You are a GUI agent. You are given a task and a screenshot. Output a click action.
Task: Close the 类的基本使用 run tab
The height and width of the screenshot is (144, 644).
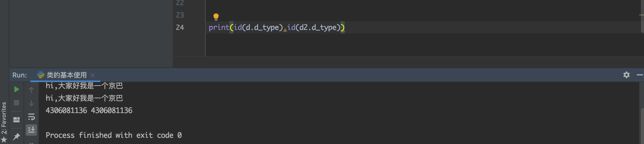click(x=93, y=75)
